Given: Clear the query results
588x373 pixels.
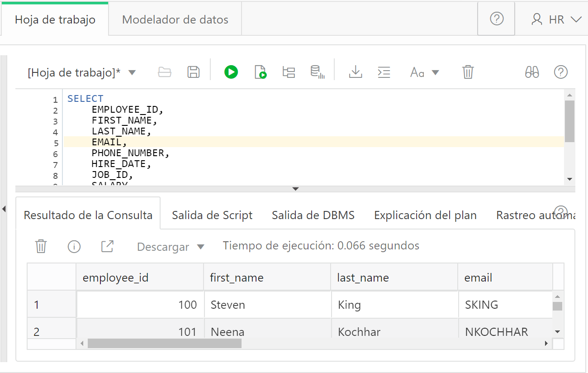Looking at the screenshot, I should [41, 246].
